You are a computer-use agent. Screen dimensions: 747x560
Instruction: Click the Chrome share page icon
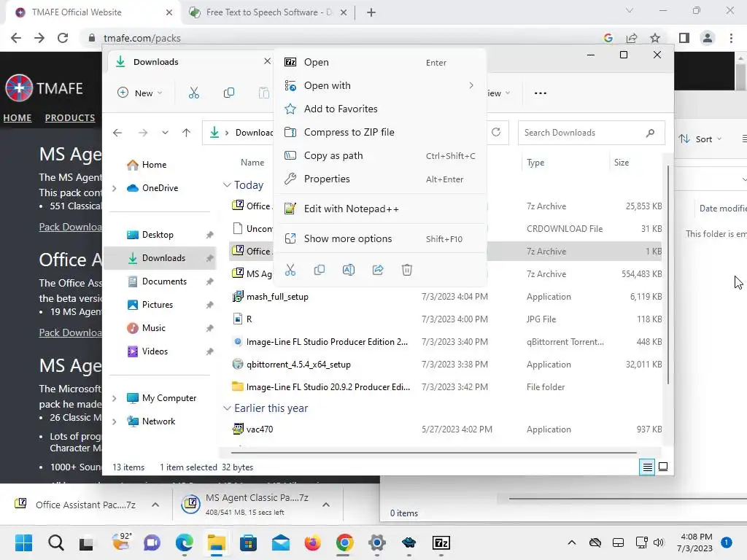[632, 38]
